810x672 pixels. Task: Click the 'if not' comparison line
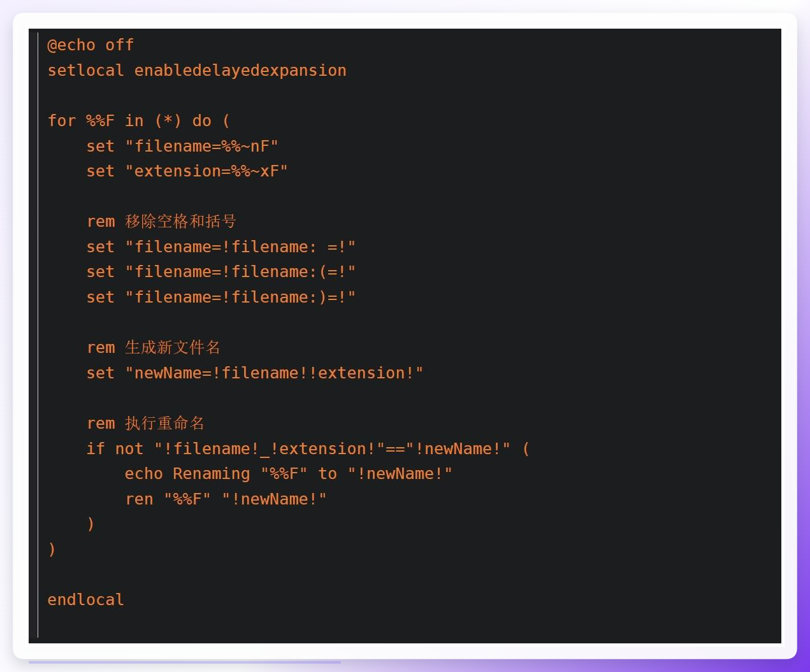point(308,449)
